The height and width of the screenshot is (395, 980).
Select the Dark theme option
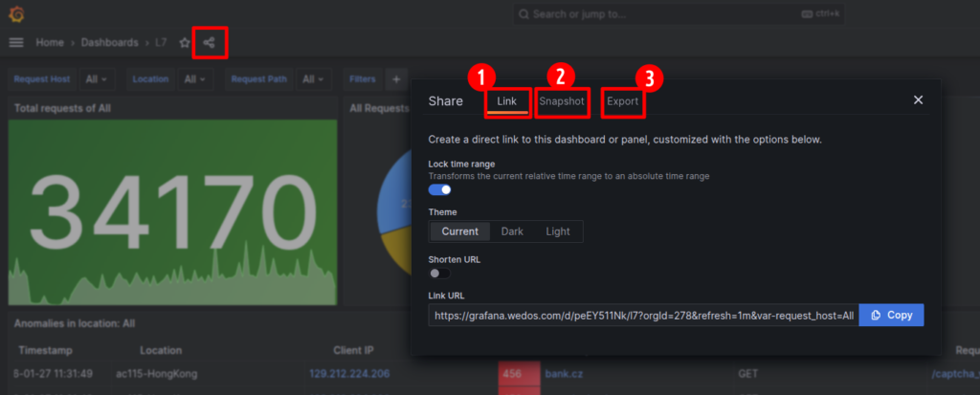point(513,231)
